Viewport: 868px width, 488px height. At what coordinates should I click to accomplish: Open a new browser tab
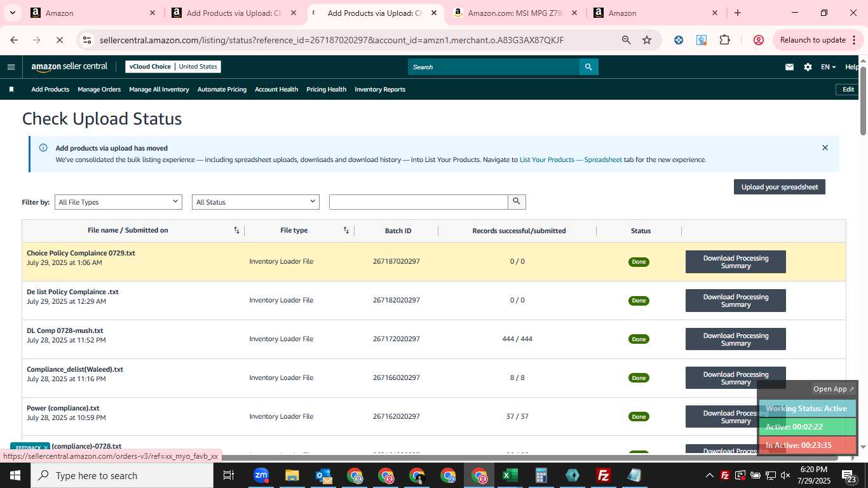click(x=737, y=13)
